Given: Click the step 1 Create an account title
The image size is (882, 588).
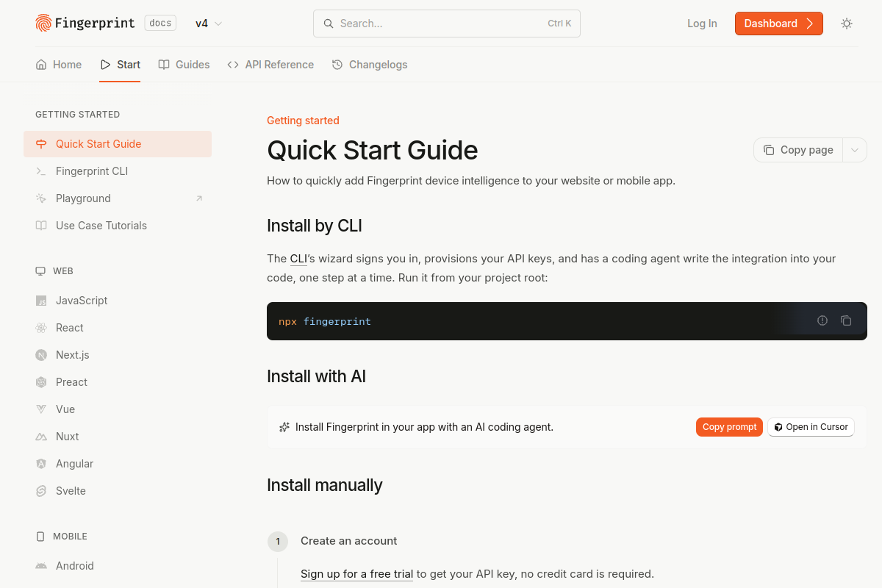Looking at the screenshot, I should coord(349,541).
